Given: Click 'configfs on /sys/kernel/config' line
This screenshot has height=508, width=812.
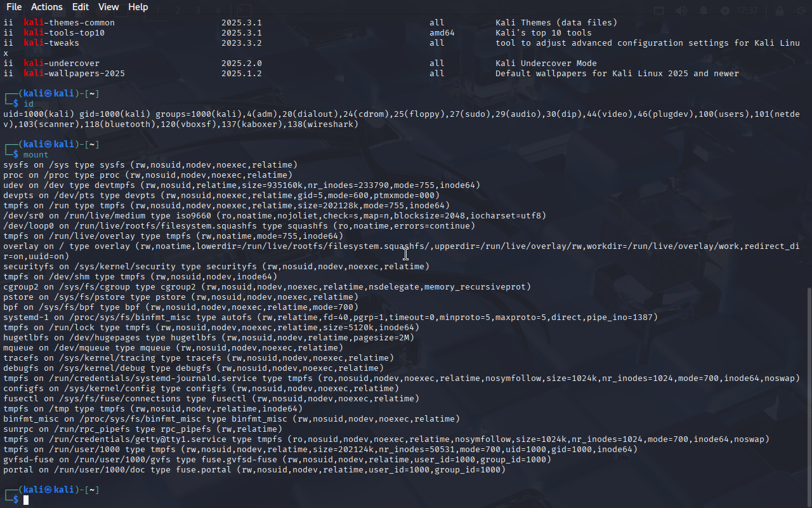Looking at the screenshot, I should click(201, 389).
